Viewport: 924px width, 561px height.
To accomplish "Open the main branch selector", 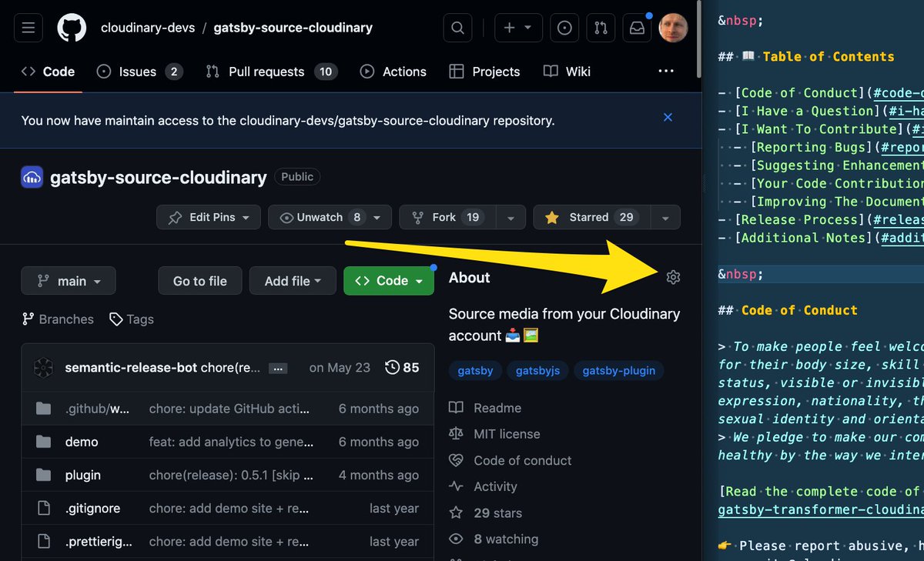I will click(x=69, y=281).
